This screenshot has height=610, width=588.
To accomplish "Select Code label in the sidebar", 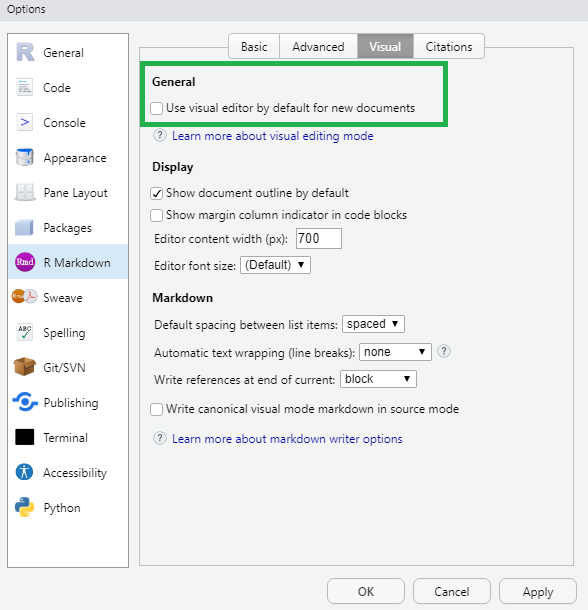I will (57, 88).
